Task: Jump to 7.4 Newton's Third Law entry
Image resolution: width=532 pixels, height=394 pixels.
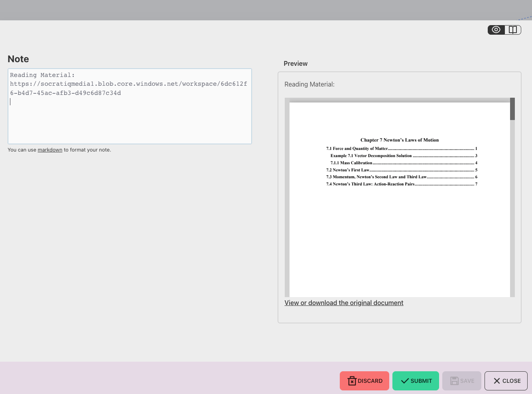Action: (x=370, y=184)
